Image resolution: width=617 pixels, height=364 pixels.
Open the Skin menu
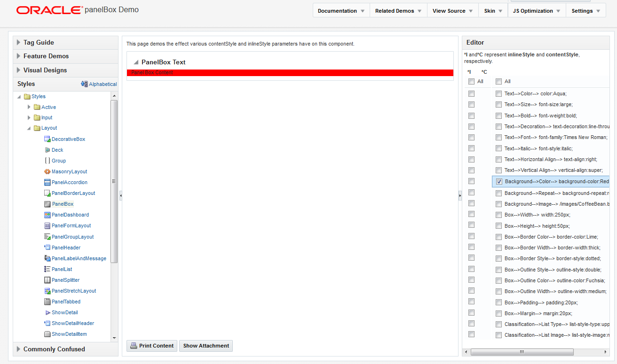[x=493, y=11]
